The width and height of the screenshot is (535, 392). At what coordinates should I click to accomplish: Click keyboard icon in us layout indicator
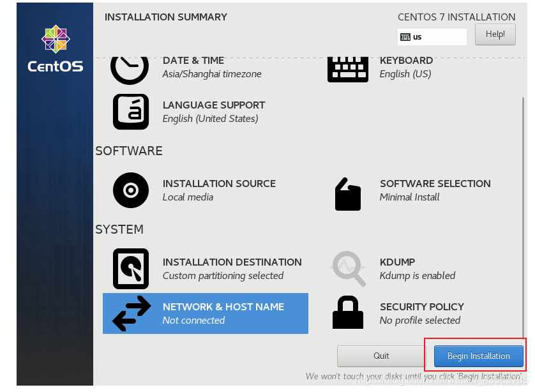coord(405,37)
